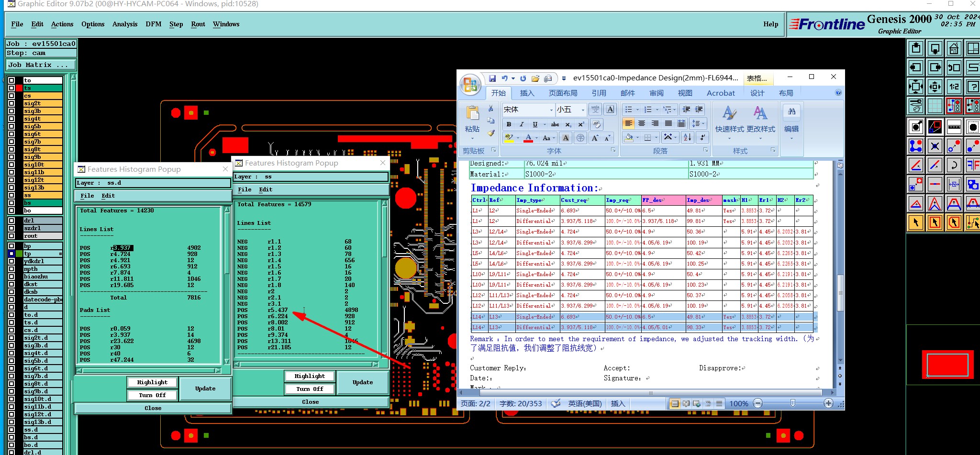
Task: Toggle the checkbox beside layer 'sig2t'
Action: 11,103
